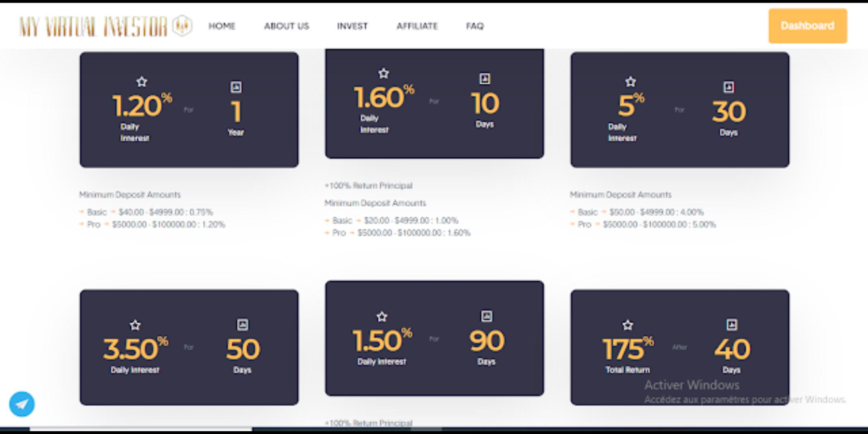
Task: Click the star icon on the 1.60% plan card
Action: (383, 73)
